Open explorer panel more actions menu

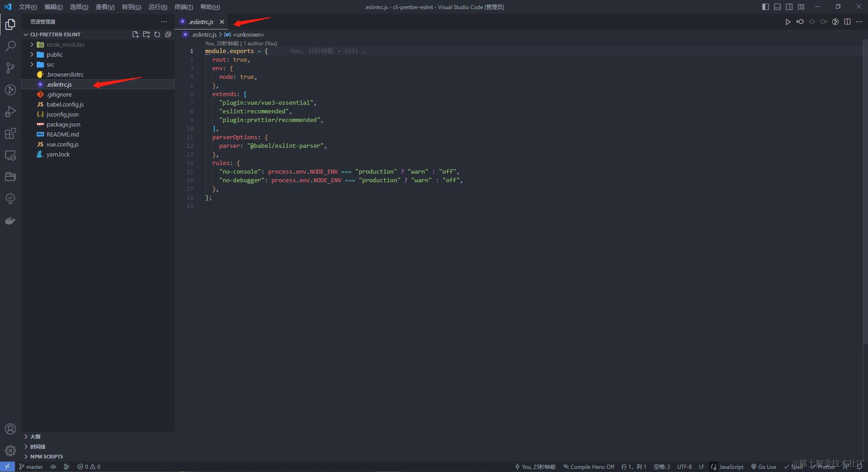point(164,22)
